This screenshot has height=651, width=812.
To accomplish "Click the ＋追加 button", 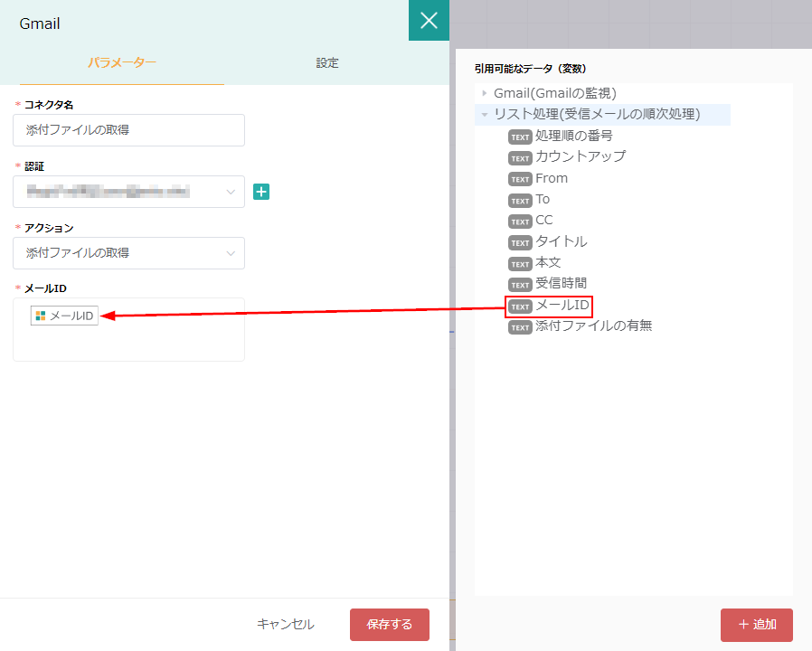I will (x=757, y=625).
